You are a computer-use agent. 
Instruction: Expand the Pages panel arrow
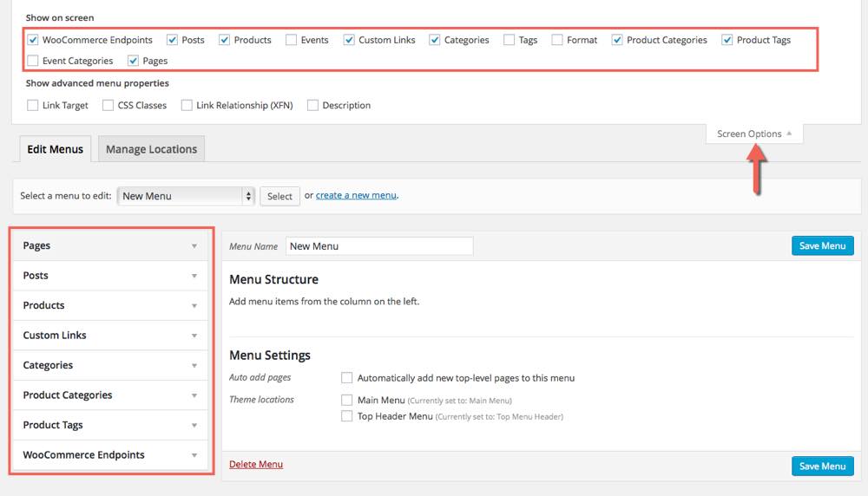click(x=194, y=246)
